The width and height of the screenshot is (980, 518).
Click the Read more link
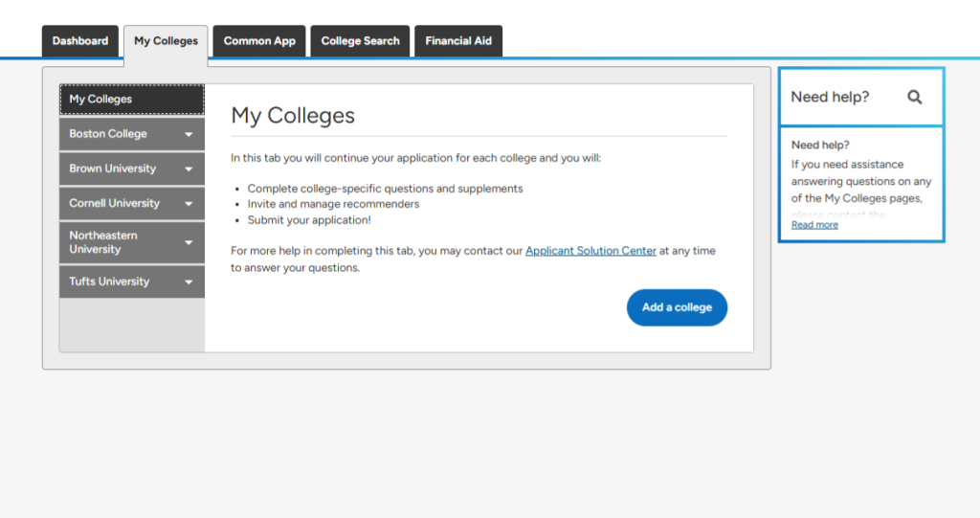(x=814, y=225)
